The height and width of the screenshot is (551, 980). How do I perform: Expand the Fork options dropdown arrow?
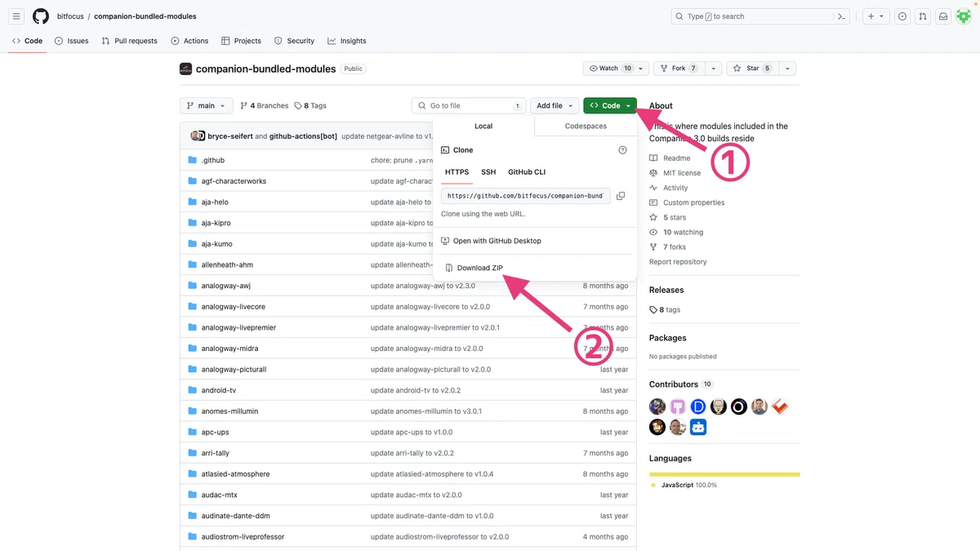coord(713,69)
